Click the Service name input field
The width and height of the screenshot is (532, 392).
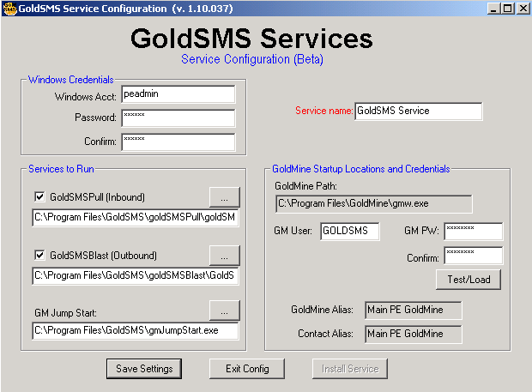tap(419, 112)
